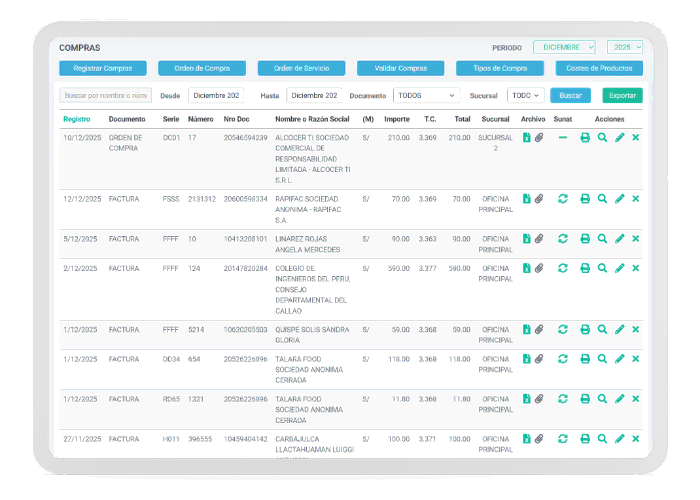
Task: Delete the RAPIFAC invoice with X icon
Action: 635,199
